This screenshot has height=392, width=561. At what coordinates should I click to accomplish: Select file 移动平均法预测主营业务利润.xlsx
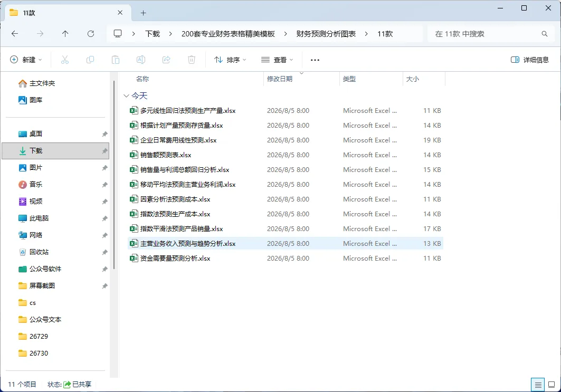click(x=286, y=185)
